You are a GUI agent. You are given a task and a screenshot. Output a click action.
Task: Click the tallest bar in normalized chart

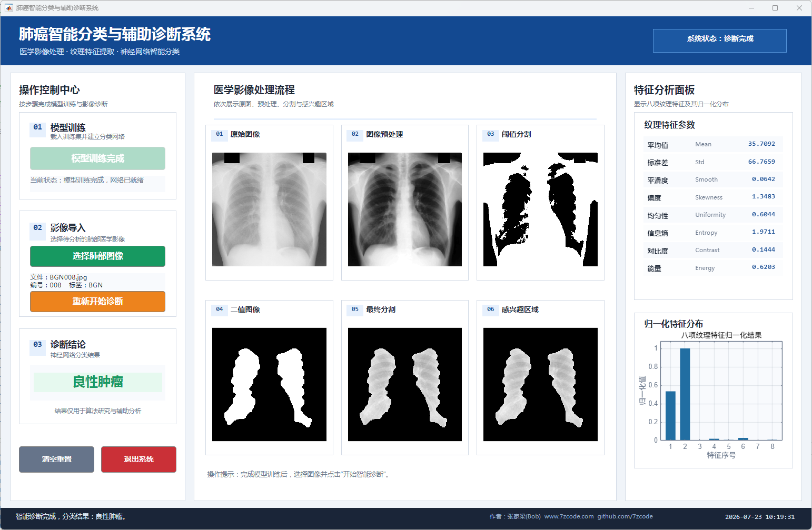[x=685, y=394]
